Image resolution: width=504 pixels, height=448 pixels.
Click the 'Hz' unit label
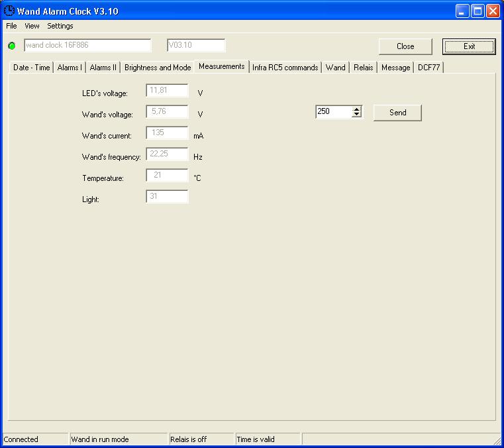coord(197,157)
